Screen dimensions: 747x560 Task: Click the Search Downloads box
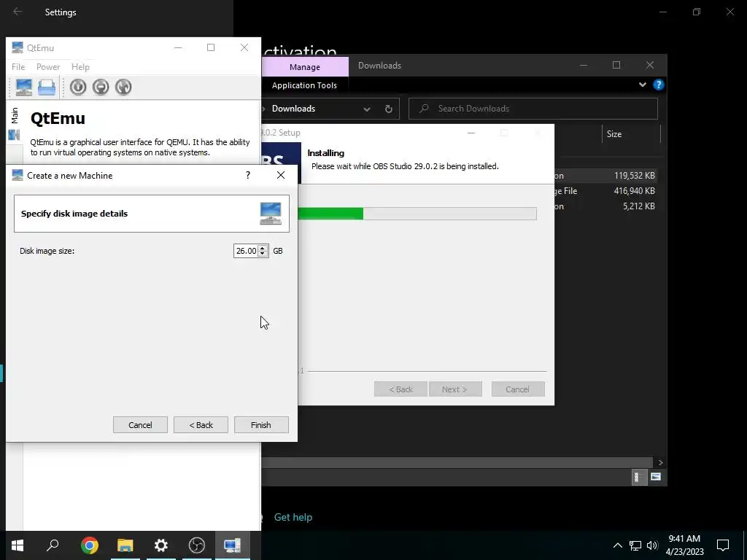pyautogui.click(x=533, y=109)
